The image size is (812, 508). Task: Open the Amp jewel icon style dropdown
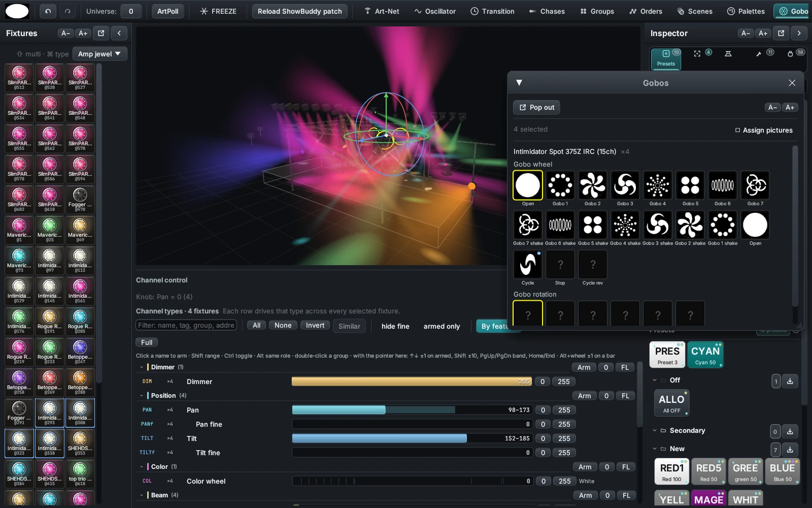pos(99,54)
